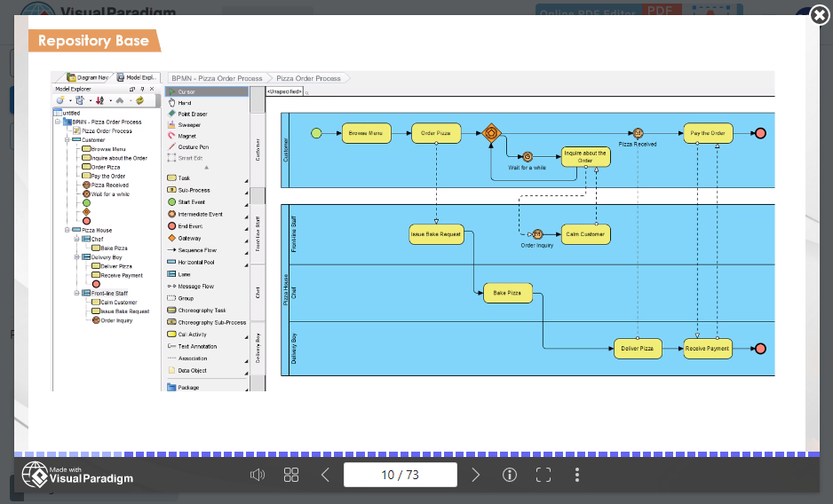Choose the Start Event shape
The width and height of the screenshot is (833, 504).
tap(191, 202)
